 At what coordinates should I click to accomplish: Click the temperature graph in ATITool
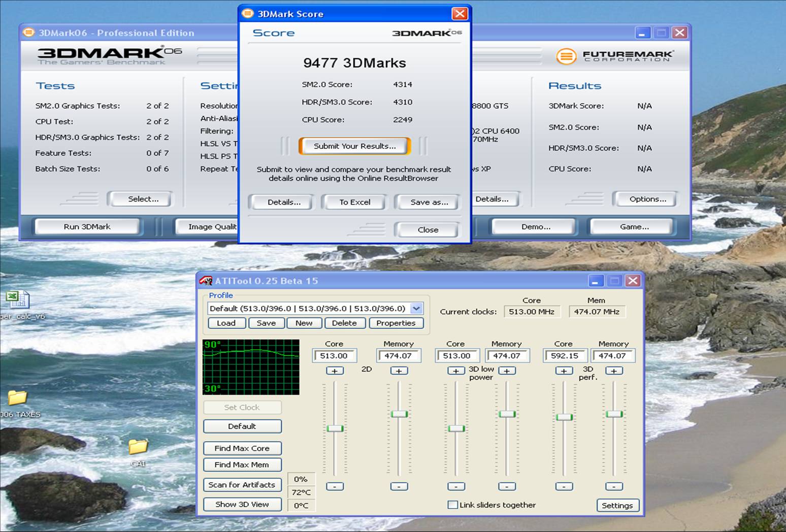tap(251, 367)
